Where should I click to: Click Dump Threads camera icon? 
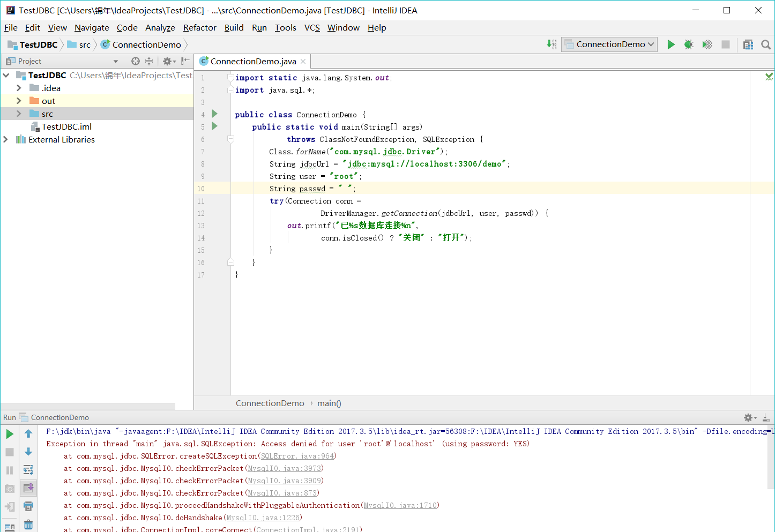pos(10,489)
